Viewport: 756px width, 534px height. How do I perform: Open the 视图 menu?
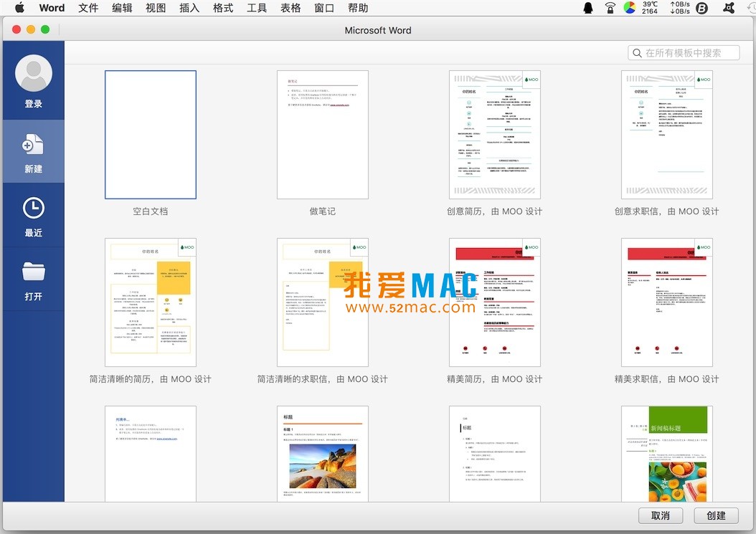click(156, 8)
